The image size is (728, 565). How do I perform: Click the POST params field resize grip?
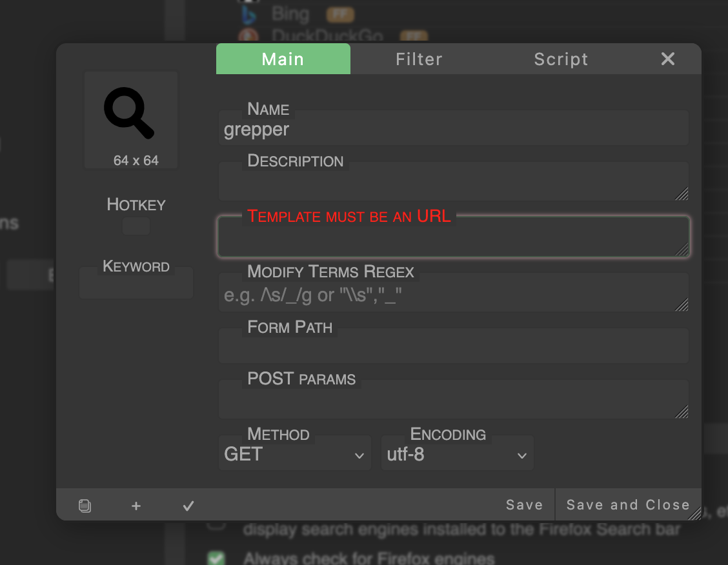click(682, 411)
